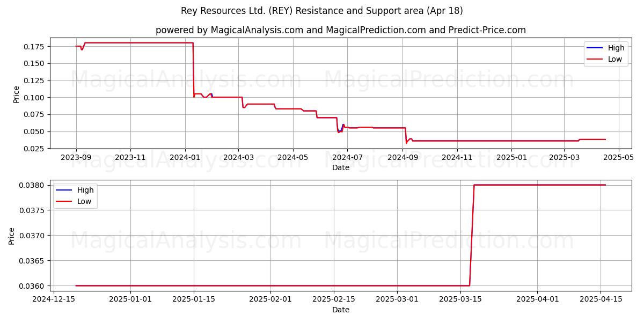Click the bottom chart 'Price' axis label
644x322 pixels.
(x=12, y=236)
